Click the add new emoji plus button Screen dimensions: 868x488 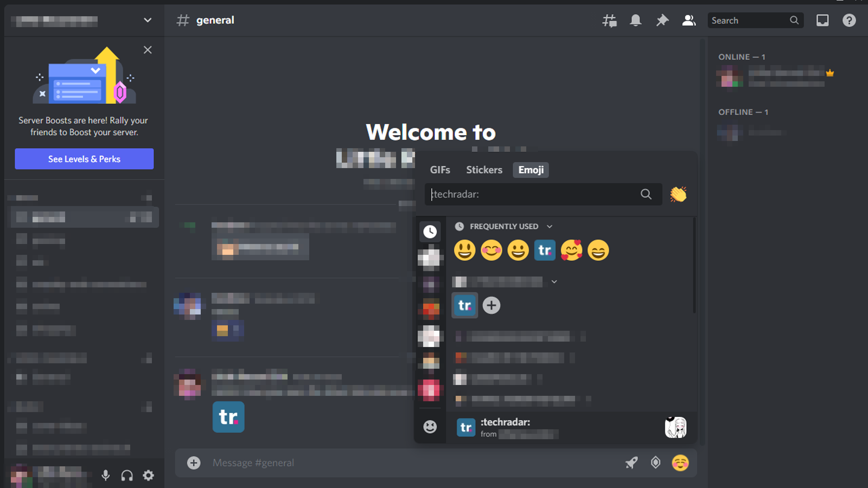point(491,305)
